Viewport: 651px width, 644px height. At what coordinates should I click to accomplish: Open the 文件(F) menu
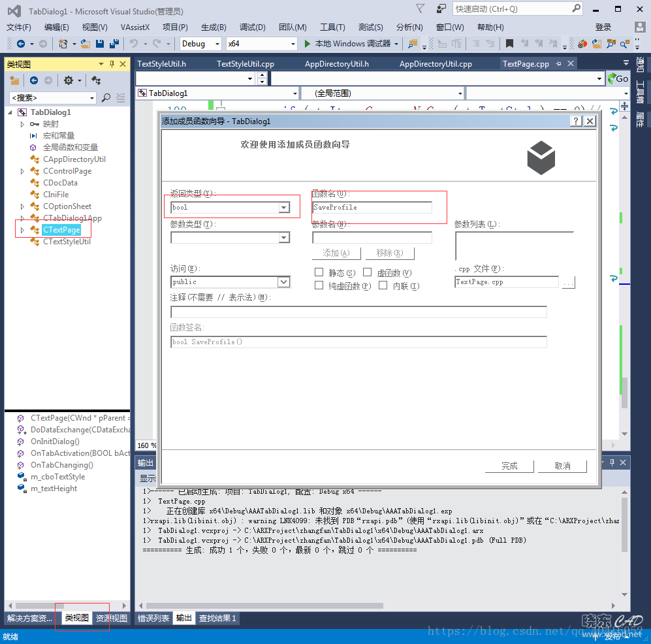coord(19,27)
